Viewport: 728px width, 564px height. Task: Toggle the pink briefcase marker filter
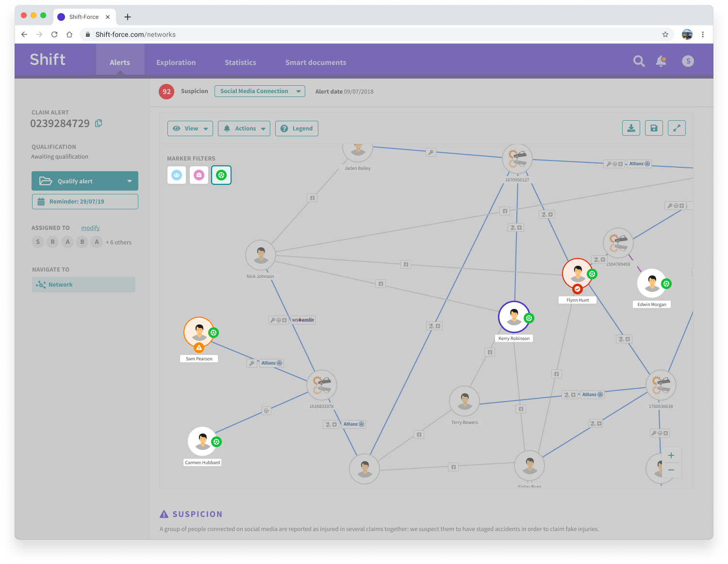(x=199, y=175)
